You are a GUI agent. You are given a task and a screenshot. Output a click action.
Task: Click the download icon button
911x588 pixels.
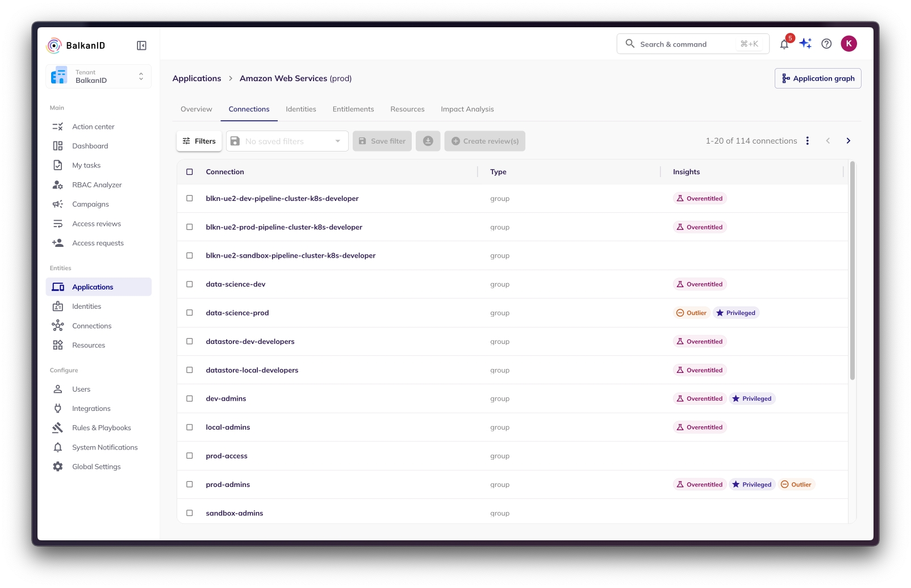coord(428,141)
